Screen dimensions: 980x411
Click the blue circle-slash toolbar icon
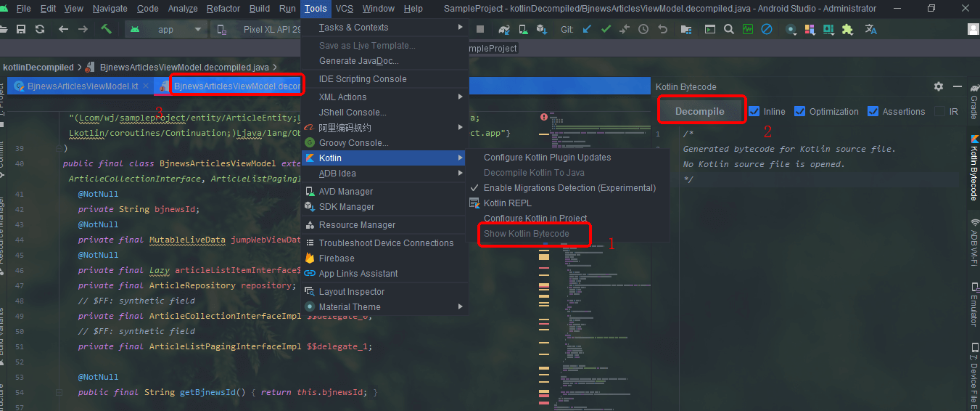click(x=767, y=30)
